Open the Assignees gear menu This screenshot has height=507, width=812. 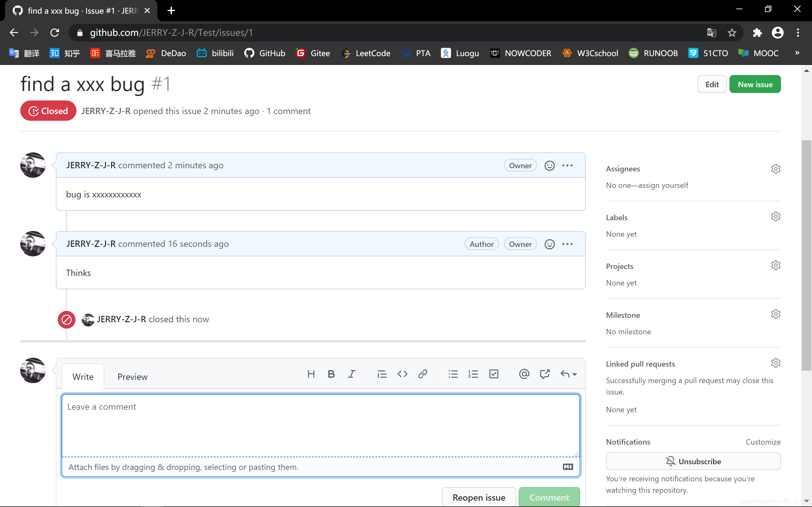pyautogui.click(x=776, y=169)
